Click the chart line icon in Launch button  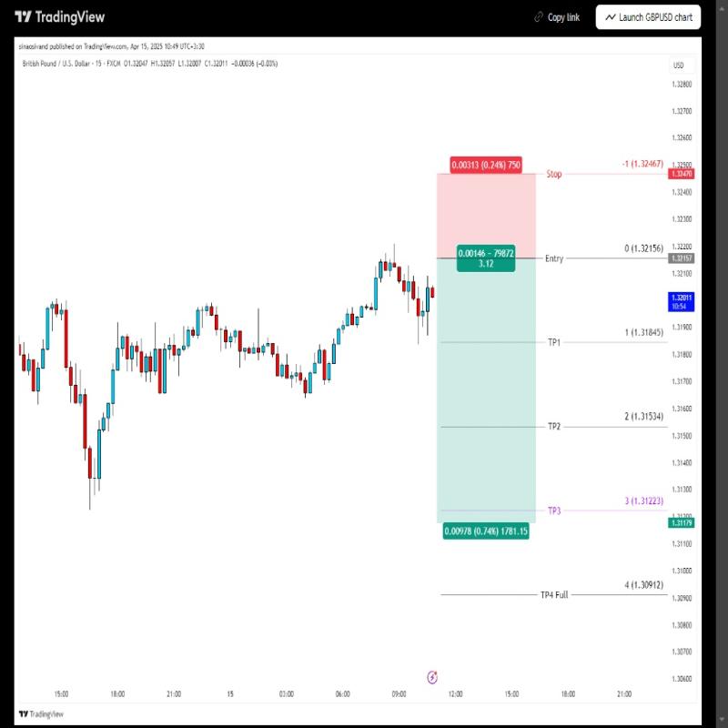[x=610, y=17]
